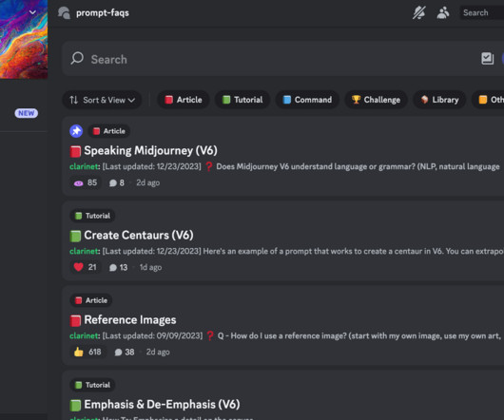Image resolution: width=504 pixels, height=420 pixels.
Task: Click red book icon beside Speaking Midjourney
Action: [x=75, y=151]
